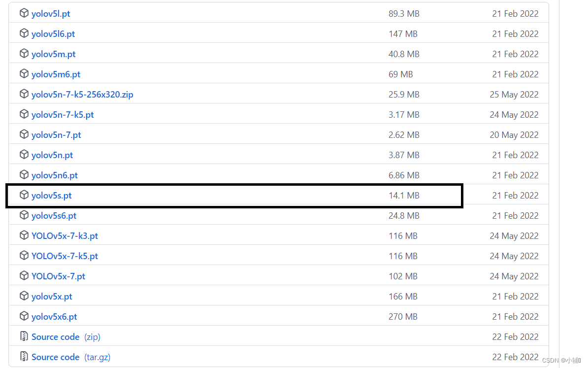Download the YOLOv5x-7.pt file
The width and height of the screenshot is (588, 368).
tap(58, 276)
